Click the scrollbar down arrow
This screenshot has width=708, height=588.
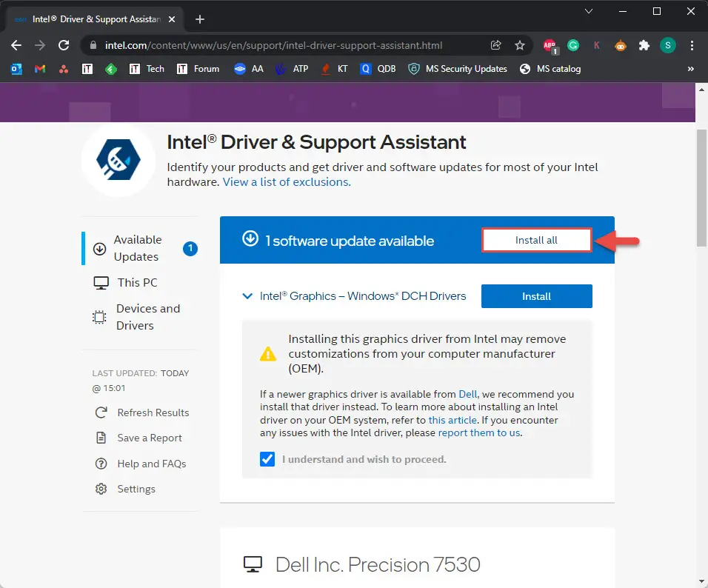click(x=701, y=581)
